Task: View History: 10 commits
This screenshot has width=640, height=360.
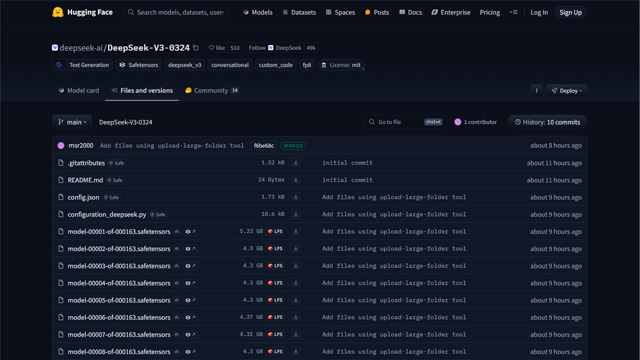Action: click(547, 122)
